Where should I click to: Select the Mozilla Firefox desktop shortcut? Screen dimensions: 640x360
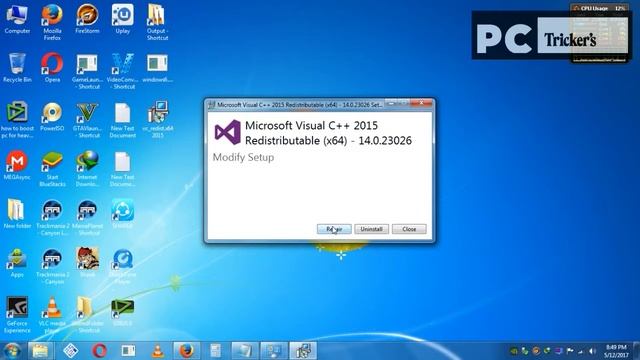pos(52,22)
